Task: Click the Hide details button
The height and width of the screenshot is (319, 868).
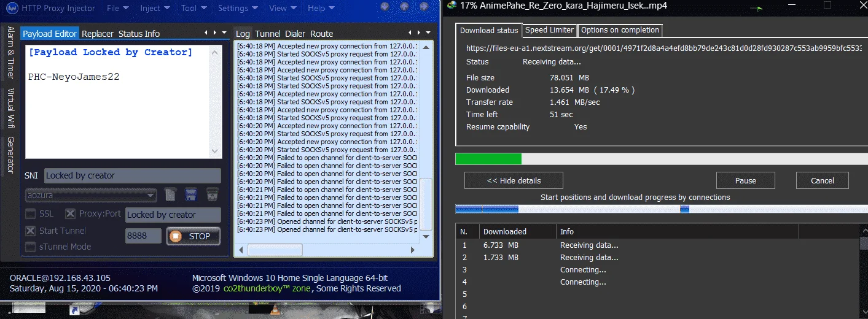Action: [x=514, y=180]
